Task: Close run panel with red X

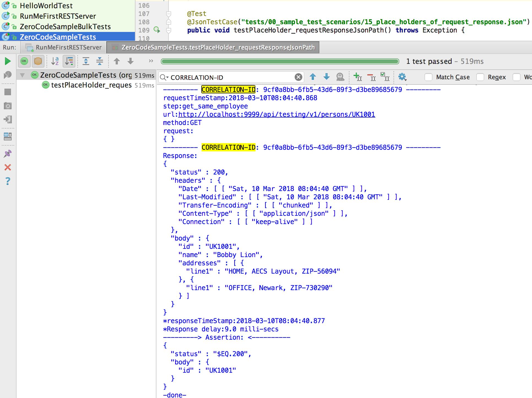Action: tap(8, 167)
